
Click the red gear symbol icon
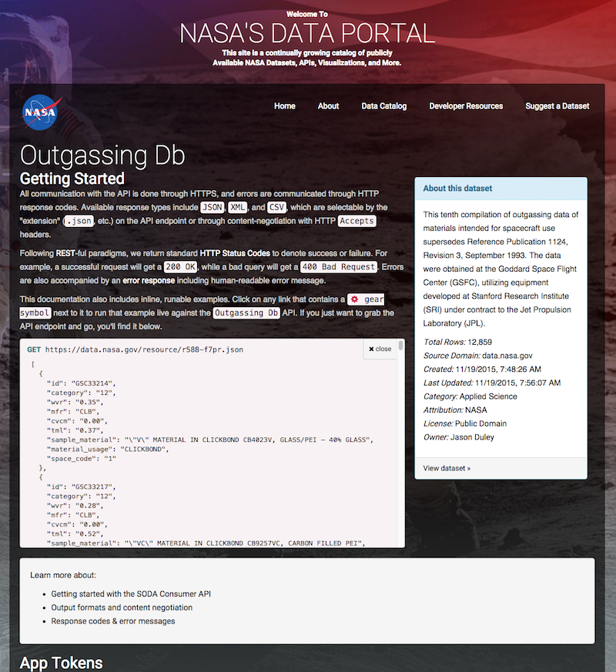[x=354, y=299]
